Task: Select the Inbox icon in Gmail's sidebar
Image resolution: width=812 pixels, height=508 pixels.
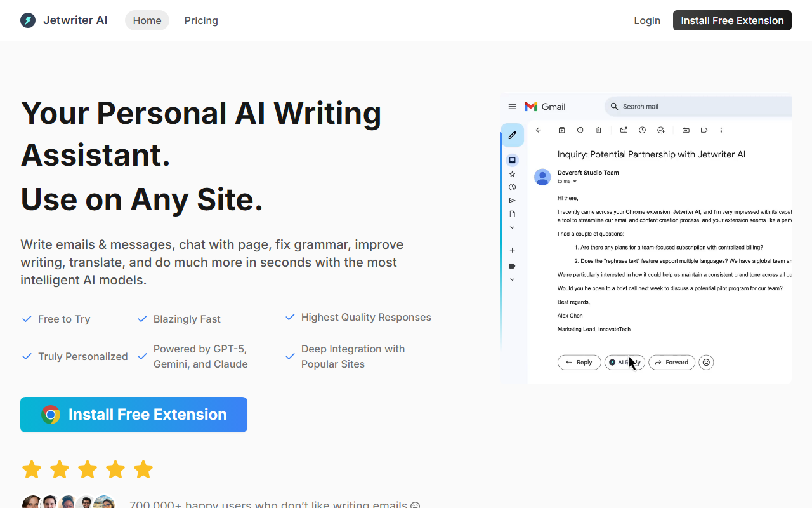Action: [513, 160]
